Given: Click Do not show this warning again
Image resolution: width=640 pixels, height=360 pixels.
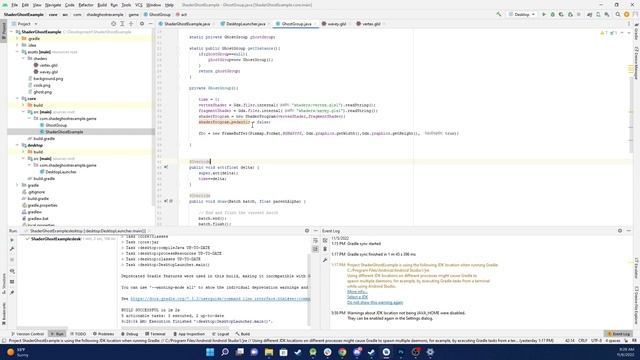Looking at the screenshot, I should tap(375, 302).
